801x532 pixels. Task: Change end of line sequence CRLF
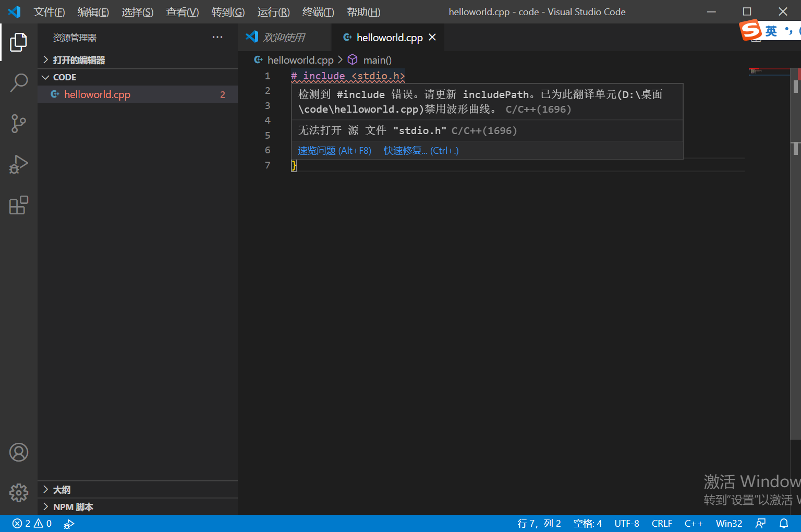click(662, 523)
